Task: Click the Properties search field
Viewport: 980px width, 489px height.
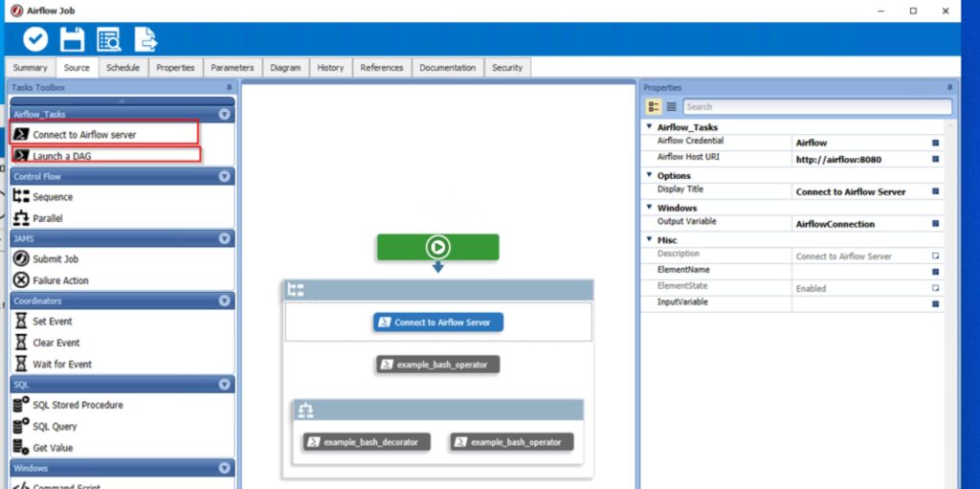Action: pyautogui.click(x=816, y=107)
